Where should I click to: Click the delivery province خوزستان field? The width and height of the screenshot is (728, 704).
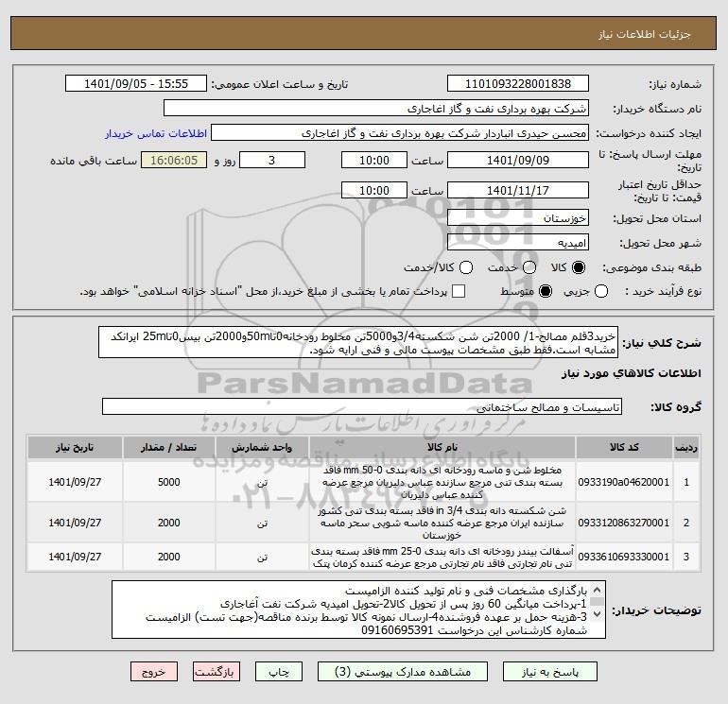click(x=518, y=217)
